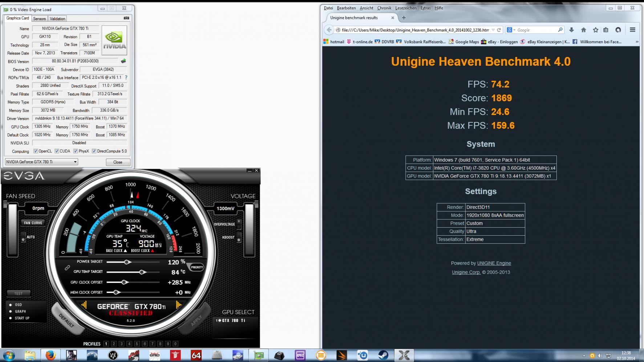The image size is (644, 362).
Task: Open the Steam taskbar icon
Action: pyautogui.click(x=383, y=355)
